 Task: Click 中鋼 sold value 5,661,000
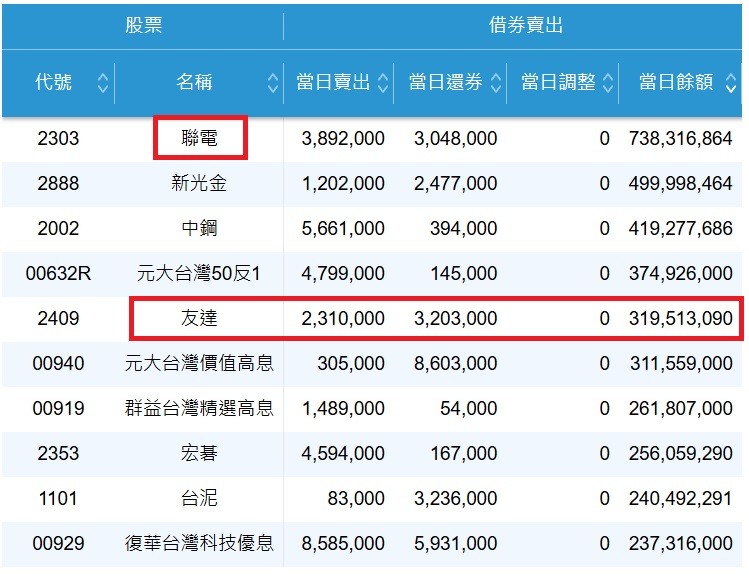point(343,228)
